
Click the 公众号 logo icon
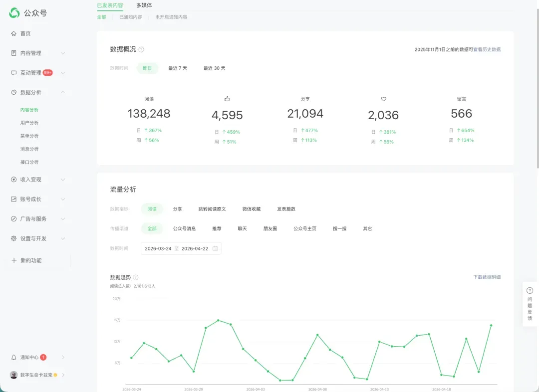click(x=14, y=13)
